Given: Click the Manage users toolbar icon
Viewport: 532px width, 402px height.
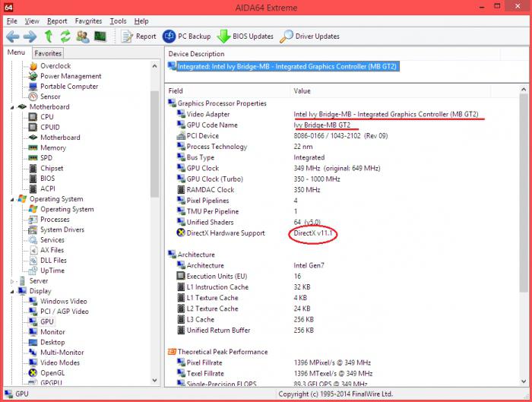Looking at the screenshot, I should click(83, 36).
